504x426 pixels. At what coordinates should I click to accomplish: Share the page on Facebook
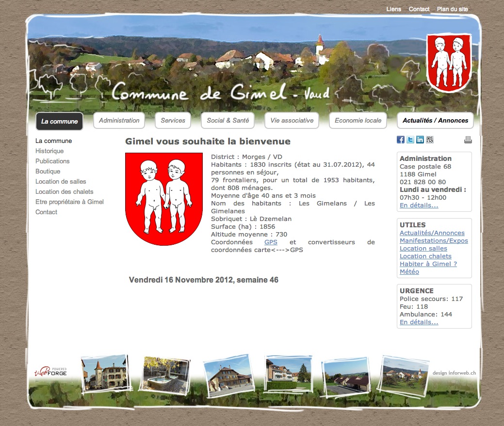[x=400, y=139]
